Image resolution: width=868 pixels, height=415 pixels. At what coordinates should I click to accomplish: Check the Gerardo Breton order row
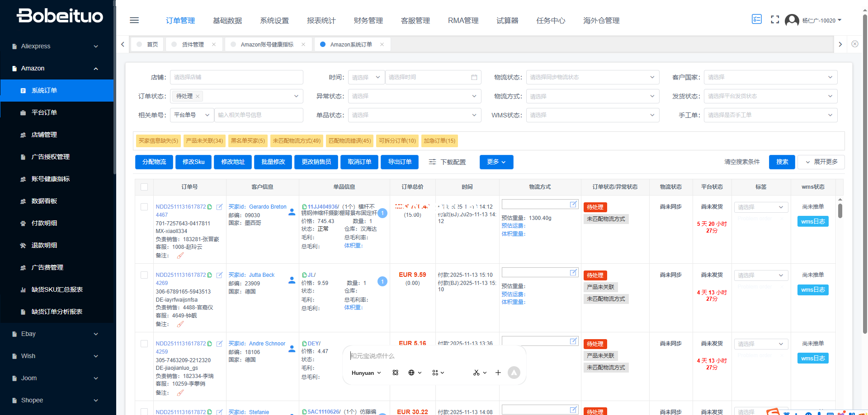[x=144, y=207]
